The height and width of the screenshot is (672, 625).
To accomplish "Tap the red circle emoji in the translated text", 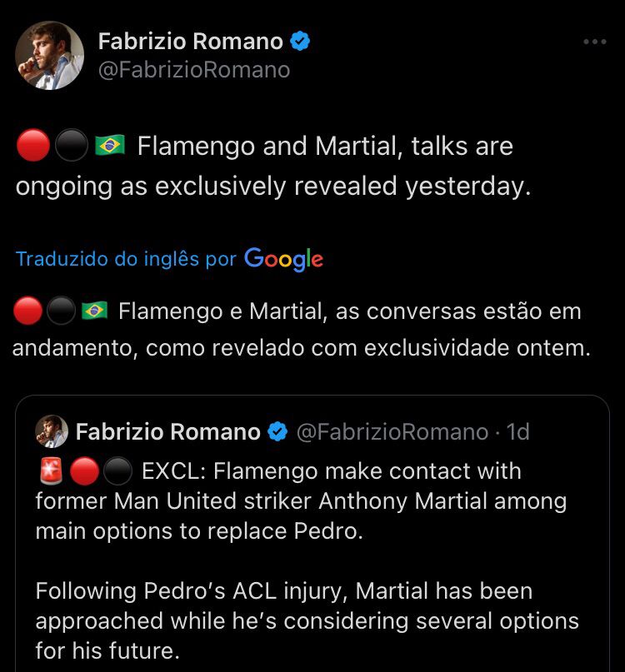I will [28, 311].
